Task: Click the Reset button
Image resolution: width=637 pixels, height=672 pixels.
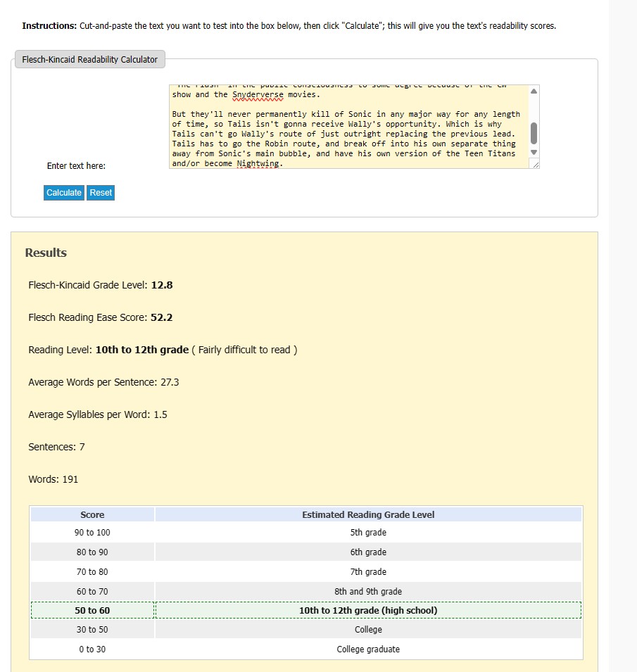Action: 101,193
